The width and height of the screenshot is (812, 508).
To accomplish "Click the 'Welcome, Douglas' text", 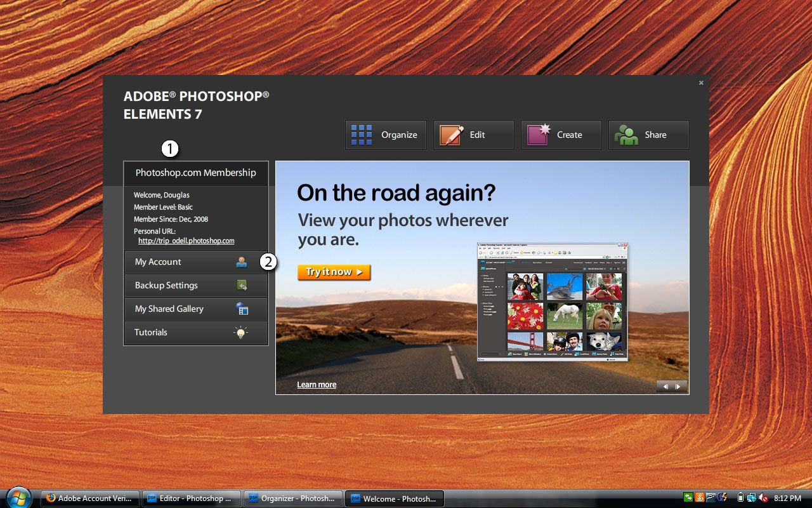I will click(162, 195).
